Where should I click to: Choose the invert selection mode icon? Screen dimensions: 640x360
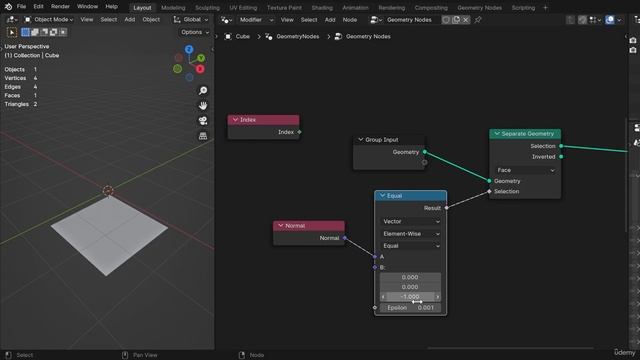(53, 32)
